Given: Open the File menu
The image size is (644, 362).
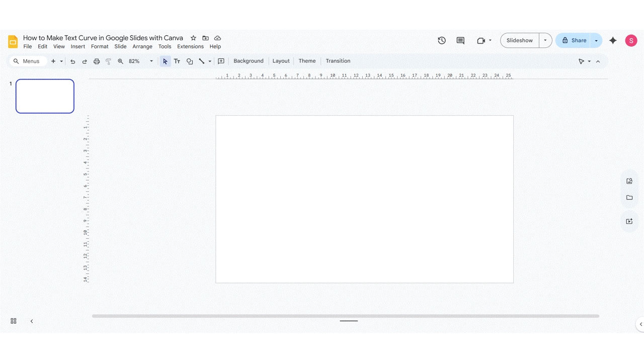Looking at the screenshot, I should [x=28, y=47].
